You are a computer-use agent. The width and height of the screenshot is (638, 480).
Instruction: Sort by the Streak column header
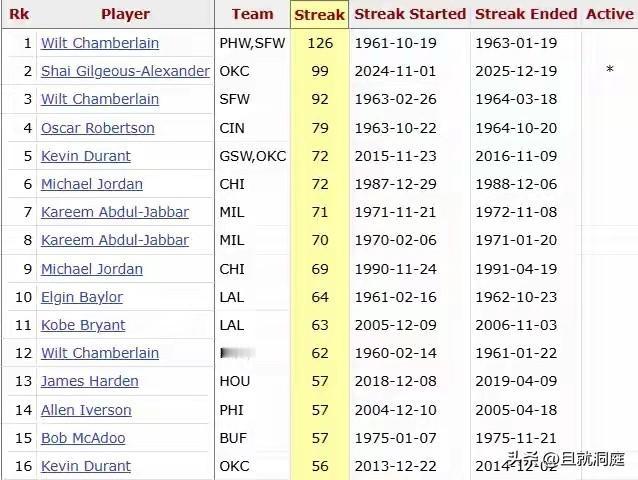pos(319,15)
